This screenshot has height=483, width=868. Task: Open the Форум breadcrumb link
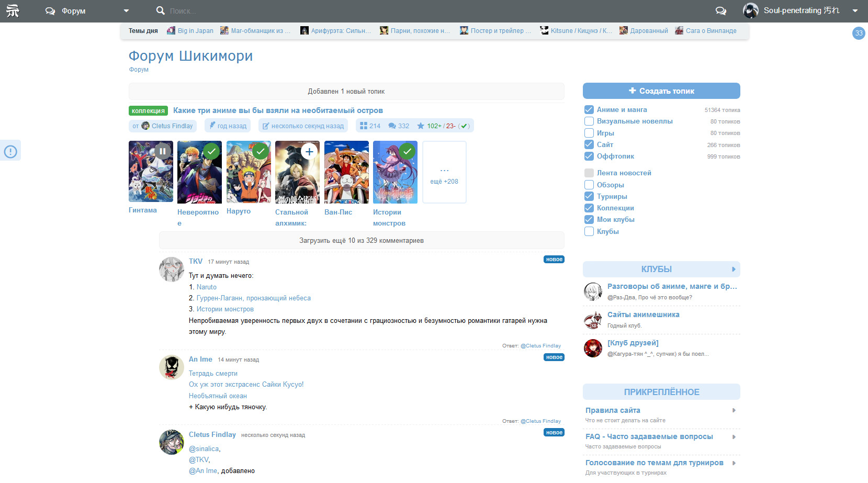click(x=139, y=69)
